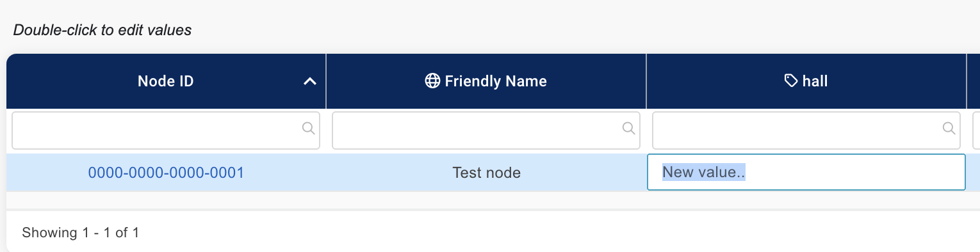Focus the hall column filter box
The height and width of the screenshot is (252, 980).
[806, 131]
